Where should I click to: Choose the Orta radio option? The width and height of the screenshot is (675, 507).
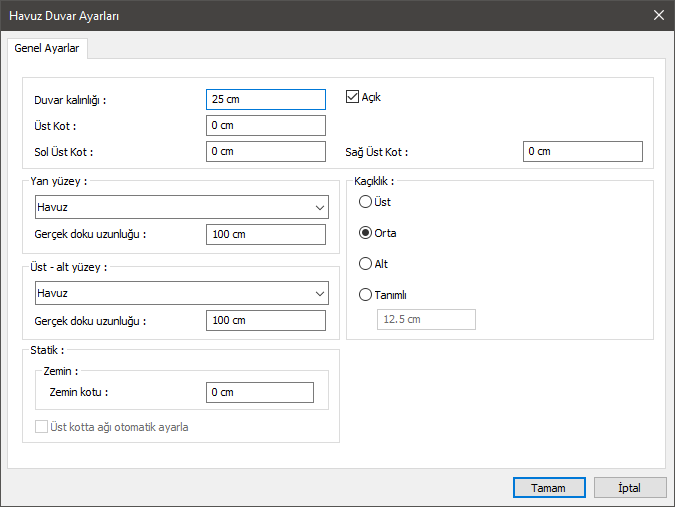(x=366, y=233)
